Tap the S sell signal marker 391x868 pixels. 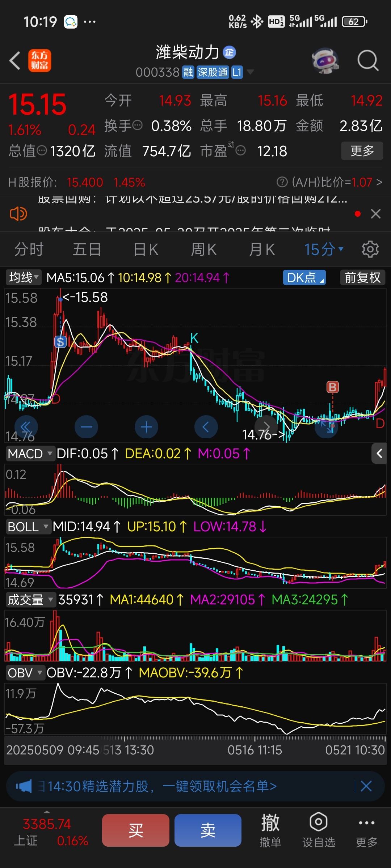[x=60, y=341]
